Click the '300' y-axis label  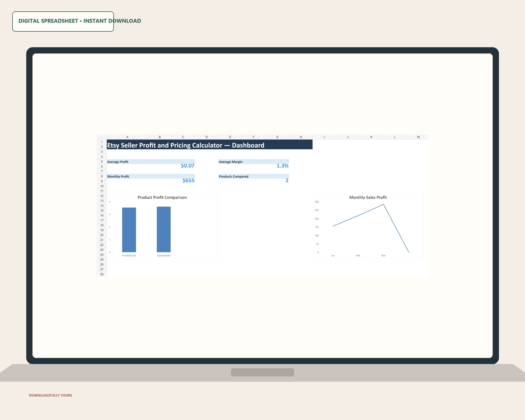tap(317, 202)
